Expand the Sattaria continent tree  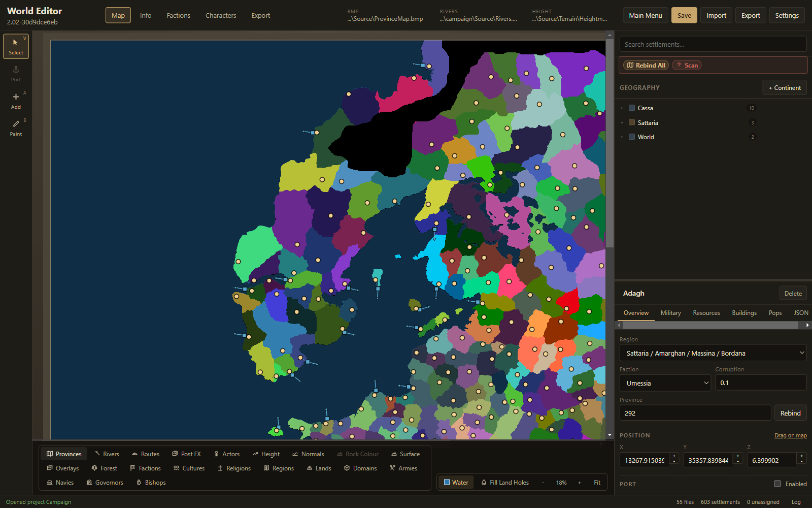tap(622, 123)
